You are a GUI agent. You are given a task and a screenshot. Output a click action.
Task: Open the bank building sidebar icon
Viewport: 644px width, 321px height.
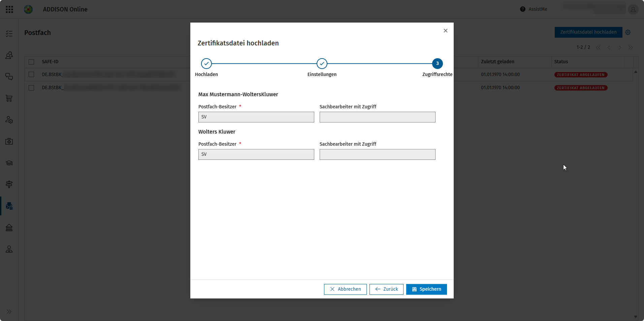point(9,227)
